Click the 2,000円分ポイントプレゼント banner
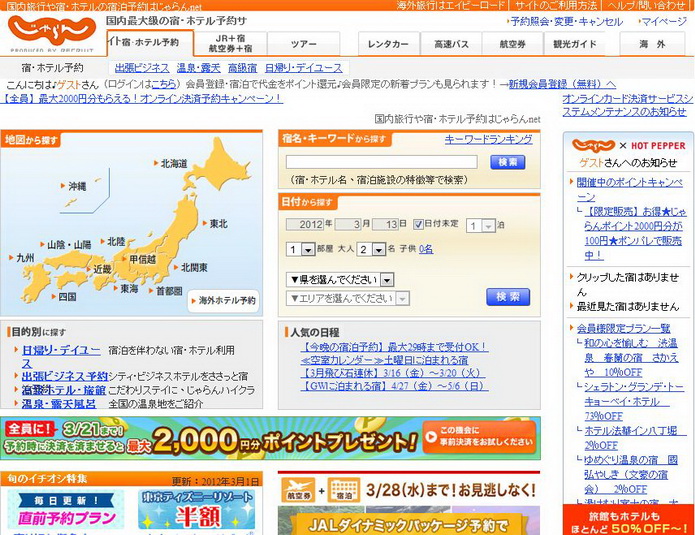Viewport: 695px width, 535px height. pos(270,438)
